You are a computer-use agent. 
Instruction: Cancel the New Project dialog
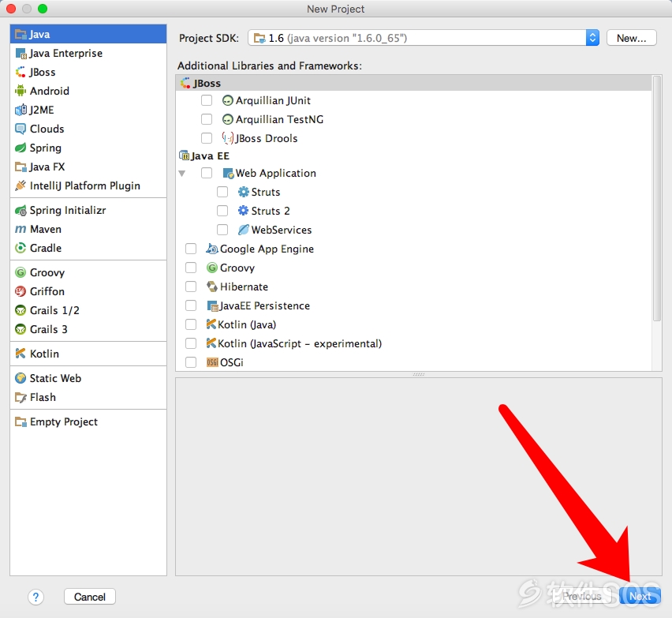click(90, 597)
